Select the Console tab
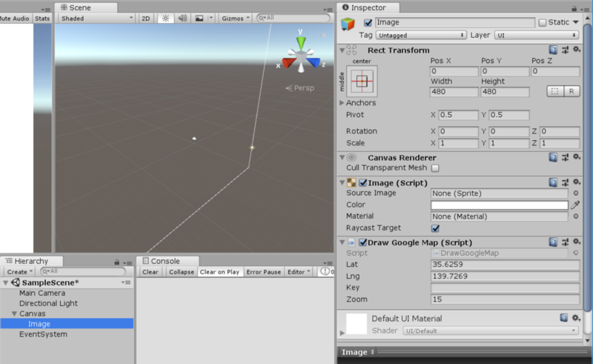The image size is (593, 364). tap(168, 261)
